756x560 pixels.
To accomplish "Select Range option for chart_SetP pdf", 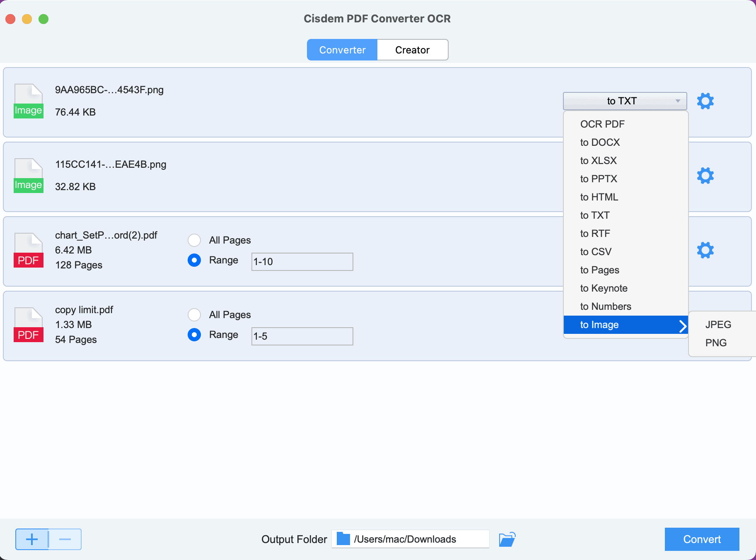I will (194, 260).
